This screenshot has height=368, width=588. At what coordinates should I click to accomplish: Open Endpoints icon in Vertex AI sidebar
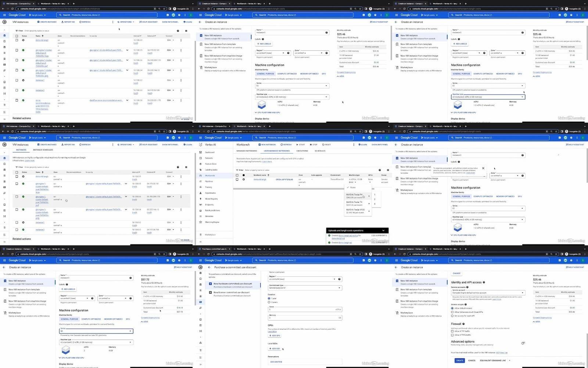click(200, 205)
